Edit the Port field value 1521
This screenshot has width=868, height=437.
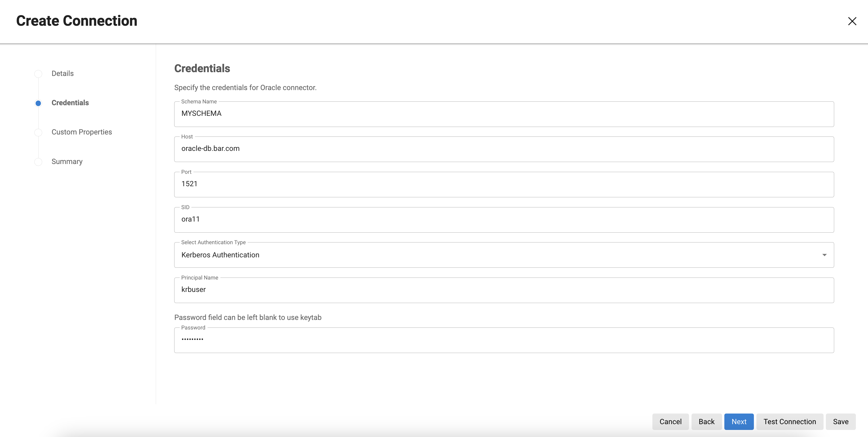coord(504,184)
